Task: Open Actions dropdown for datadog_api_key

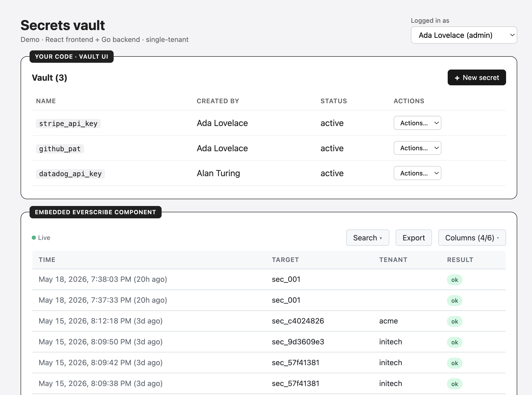Action: (417, 173)
